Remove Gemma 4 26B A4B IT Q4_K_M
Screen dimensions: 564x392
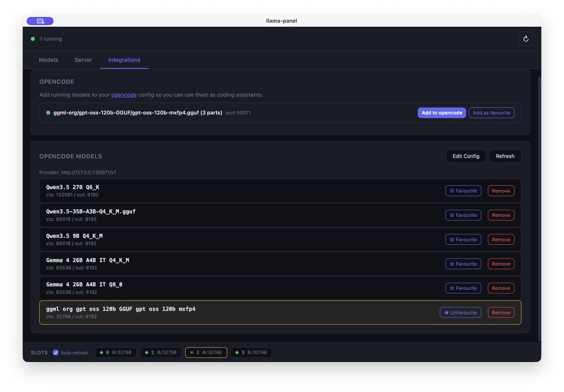tap(501, 264)
